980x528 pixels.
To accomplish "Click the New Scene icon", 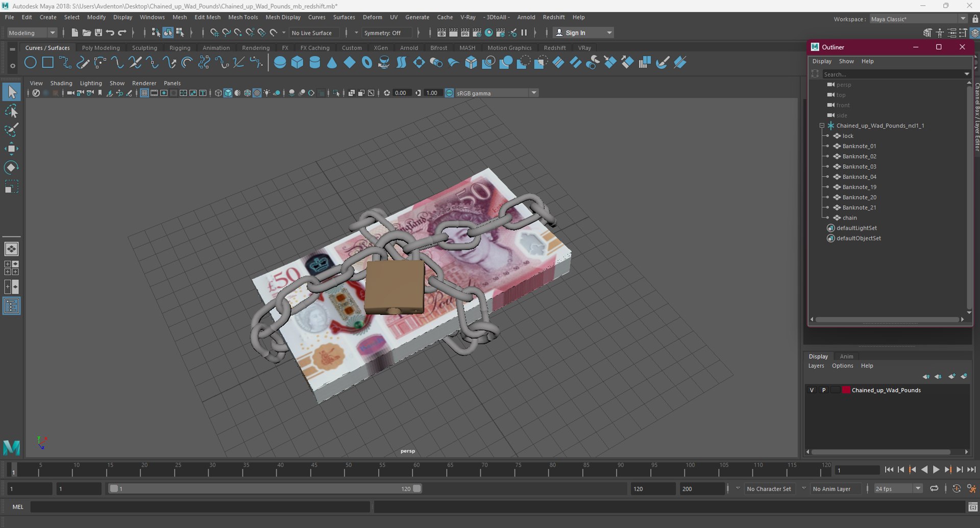I will (75, 33).
